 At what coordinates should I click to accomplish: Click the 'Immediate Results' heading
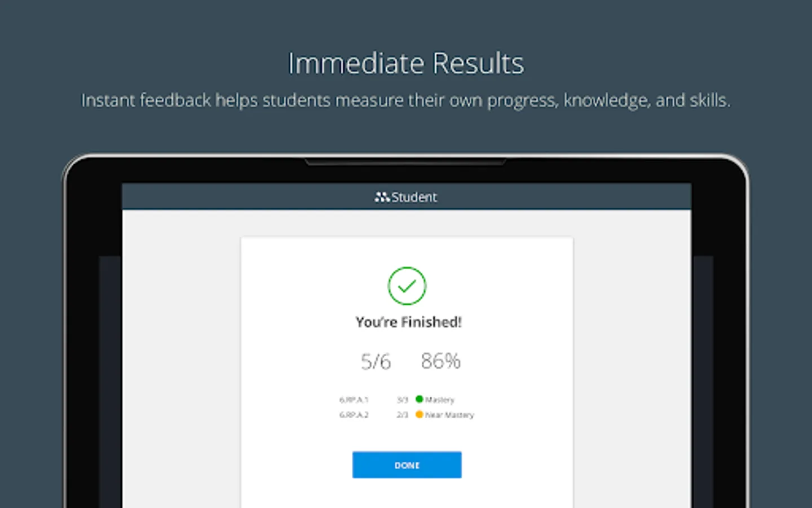click(406, 63)
